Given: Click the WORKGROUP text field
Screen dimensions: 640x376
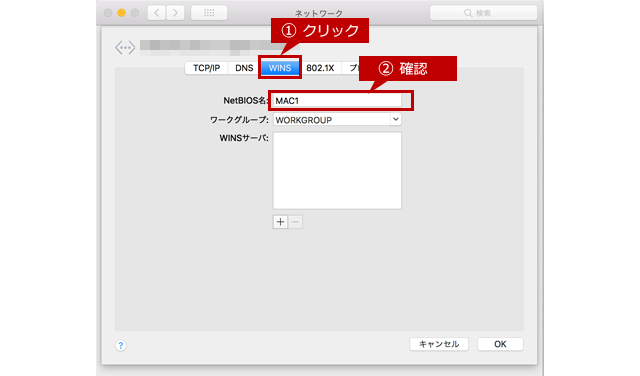Looking at the screenshot, I should [332, 120].
